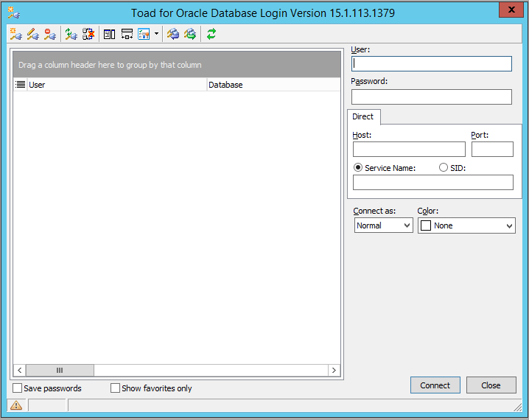Viewport: 529px width, 420px height.
Task: Click into the Host input field
Action: (409, 149)
